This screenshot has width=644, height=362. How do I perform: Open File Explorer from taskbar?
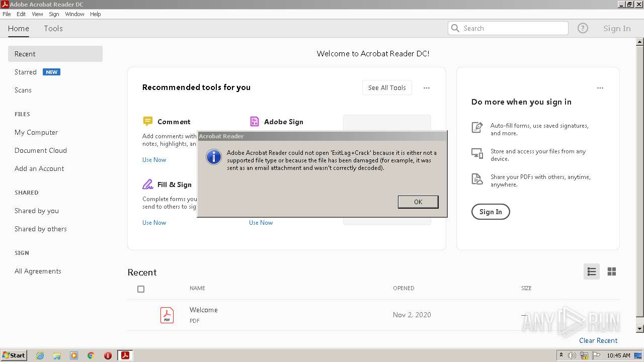(x=57, y=355)
